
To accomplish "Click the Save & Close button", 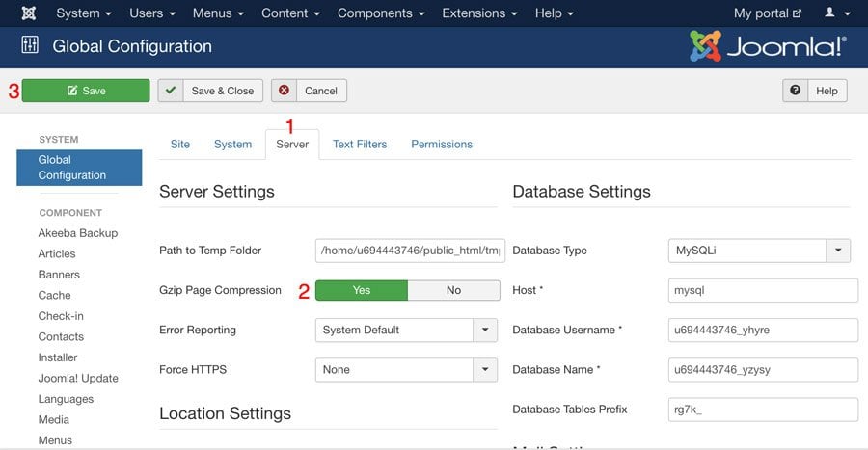I will (210, 91).
